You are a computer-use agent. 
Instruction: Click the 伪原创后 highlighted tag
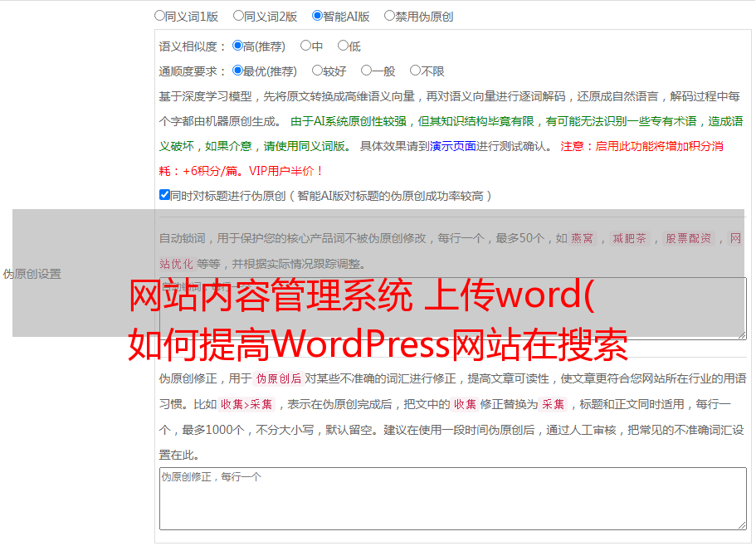[279, 378]
